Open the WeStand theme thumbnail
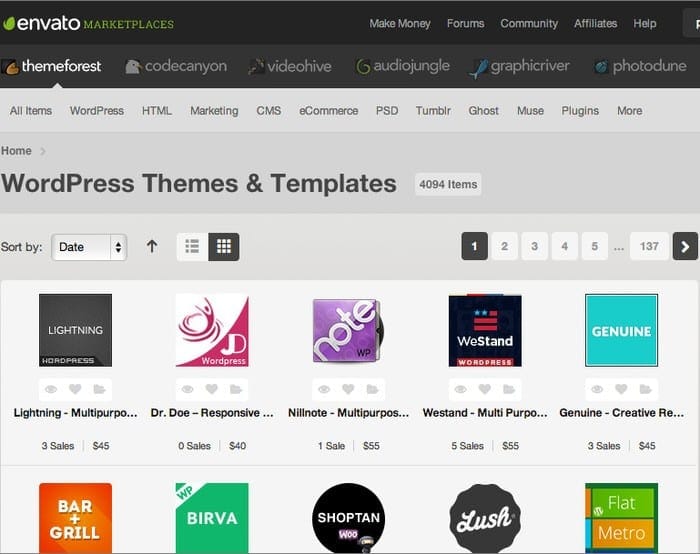Viewport: 700px width, 554px height. coord(485,330)
